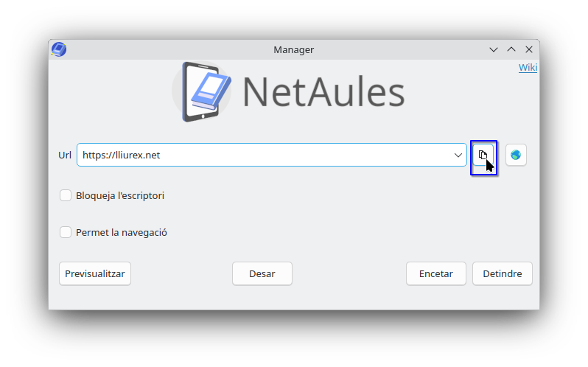This screenshot has width=588, height=367.
Task: Maximize the Manager window
Action: point(511,49)
